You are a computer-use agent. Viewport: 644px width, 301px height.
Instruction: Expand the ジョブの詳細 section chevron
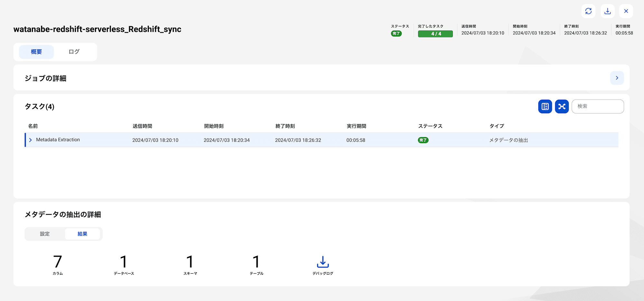coord(617,78)
